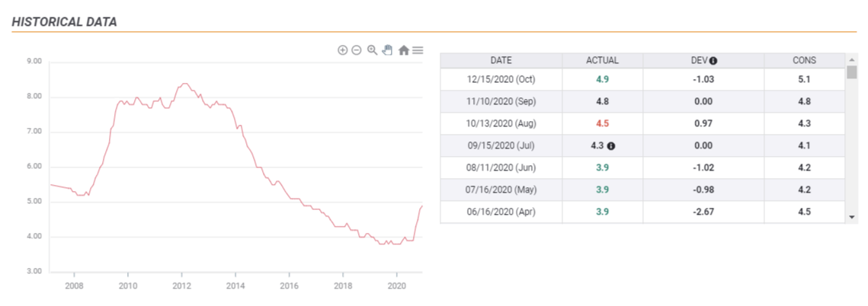Viewport: 868px width, 306px height.
Task: Click the ACTUAL column header
Action: pyautogui.click(x=602, y=60)
